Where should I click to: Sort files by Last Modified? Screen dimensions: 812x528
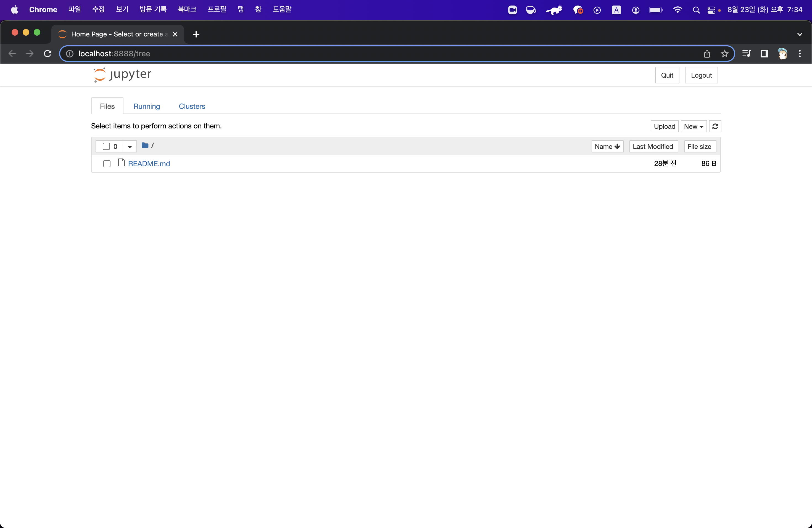tap(653, 146)
